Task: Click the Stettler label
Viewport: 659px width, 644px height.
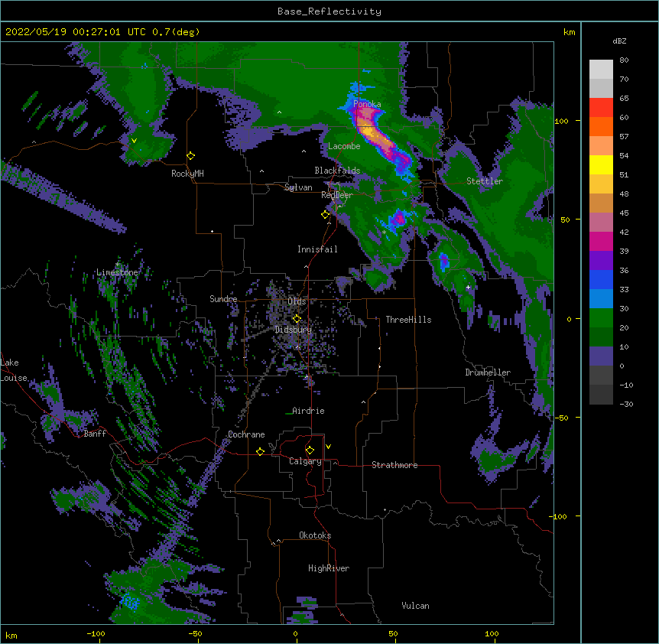Action: coord(485,181)
